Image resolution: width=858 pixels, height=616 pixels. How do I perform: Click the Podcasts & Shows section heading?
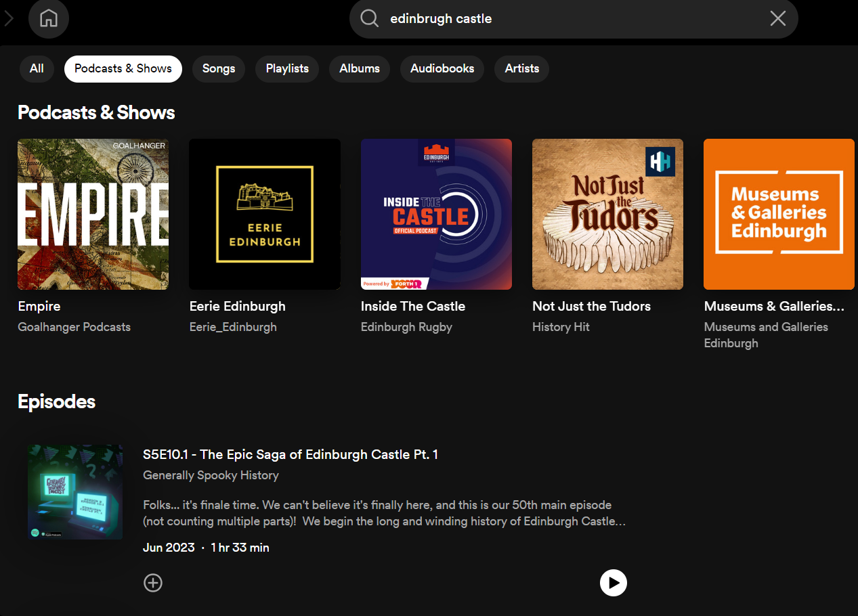pyautogui.click(x=96, y=112)
